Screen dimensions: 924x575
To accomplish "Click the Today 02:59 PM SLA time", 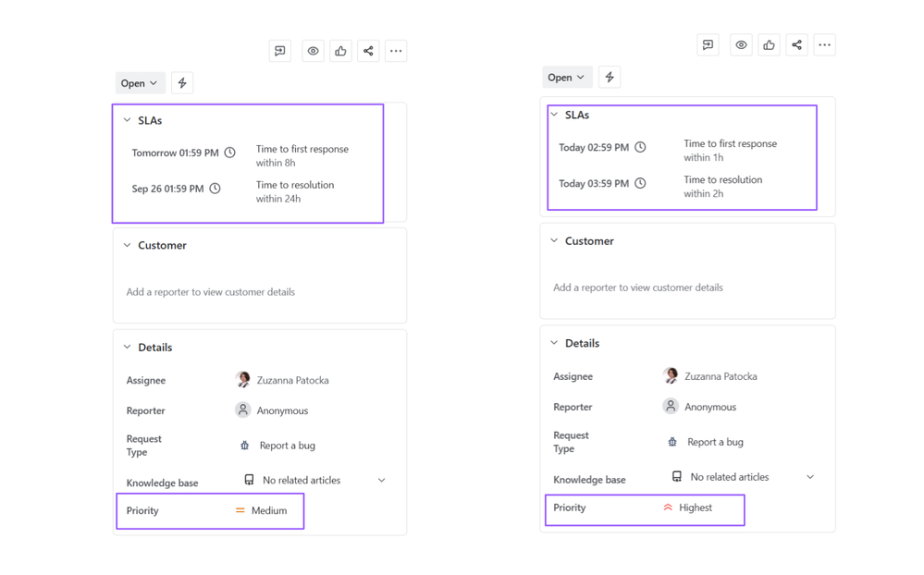I will pos(594,147).
